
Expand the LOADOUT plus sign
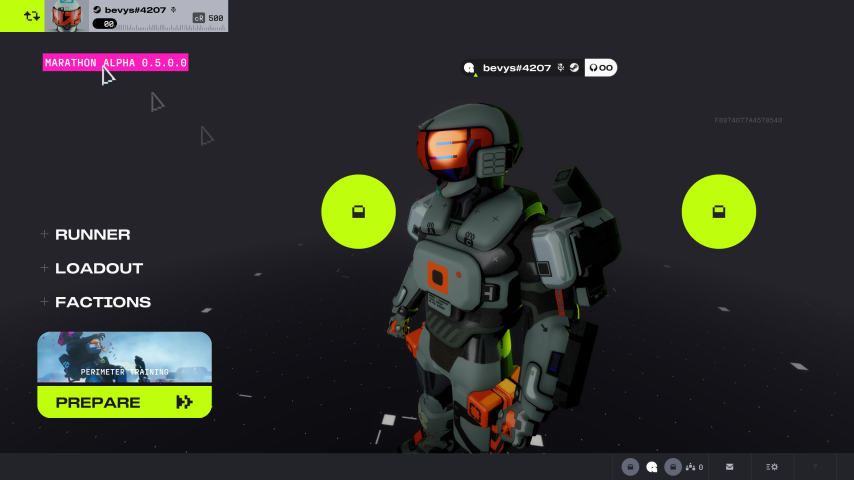click(44, 268)
